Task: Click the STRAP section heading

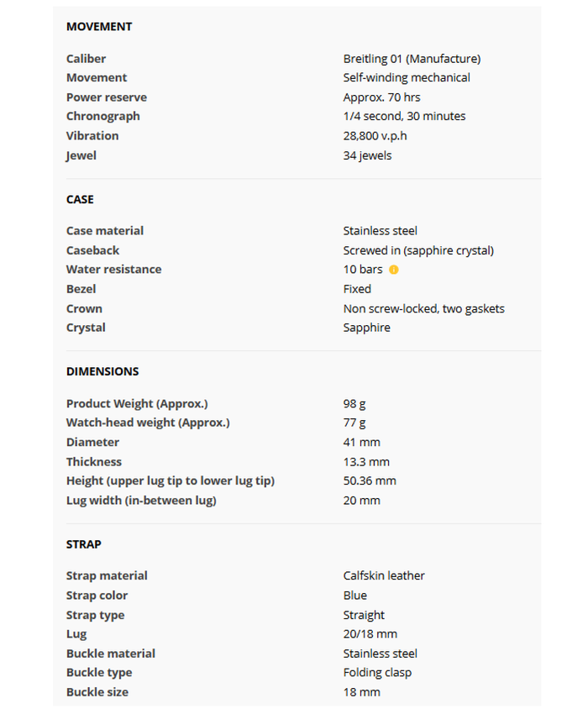Action: [84, 544]
